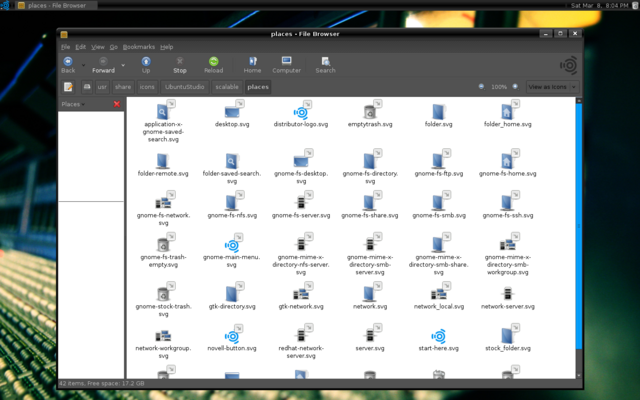Image resolution: width=640 pixels, height=400 pixels.
Task: Select the gnome-fs-desktop.svg file icon
Action: click(x=301, y=160)
